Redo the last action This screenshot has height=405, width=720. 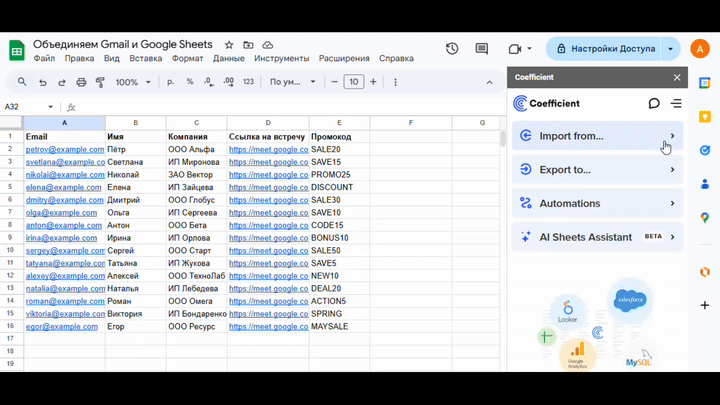pos(62,82)
